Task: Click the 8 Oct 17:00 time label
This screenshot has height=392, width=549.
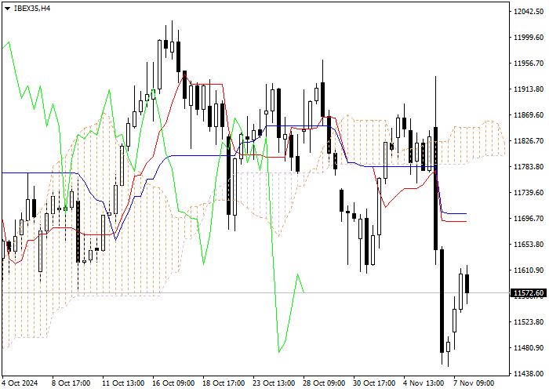Action: coord(71,383)
